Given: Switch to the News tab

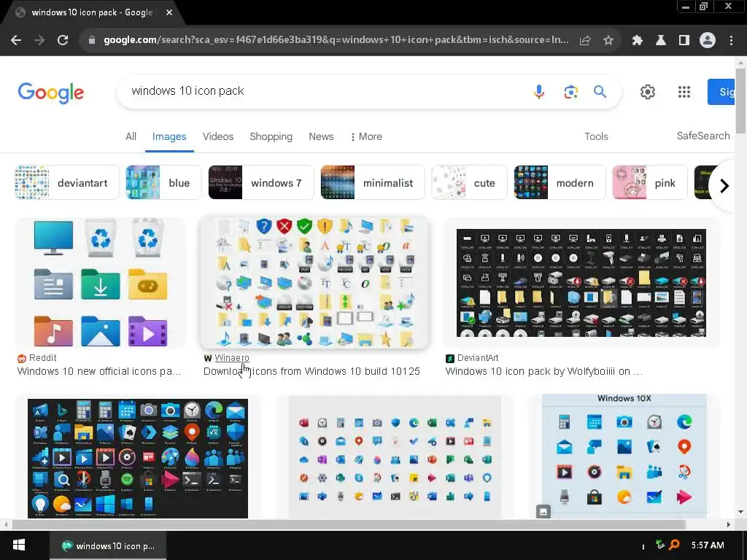Looking at the screenshot, I should 321,136.
